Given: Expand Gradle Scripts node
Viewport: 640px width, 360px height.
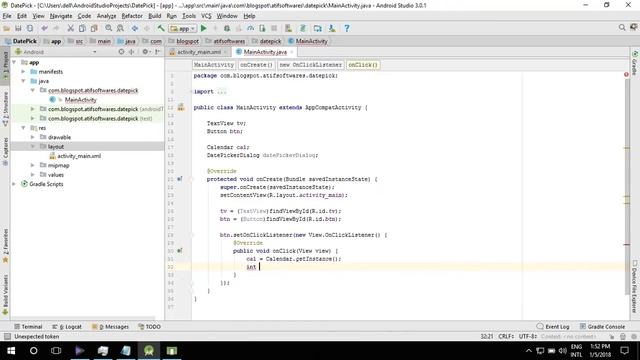Looking at the screenshot, I should click(x=14, y=184).
